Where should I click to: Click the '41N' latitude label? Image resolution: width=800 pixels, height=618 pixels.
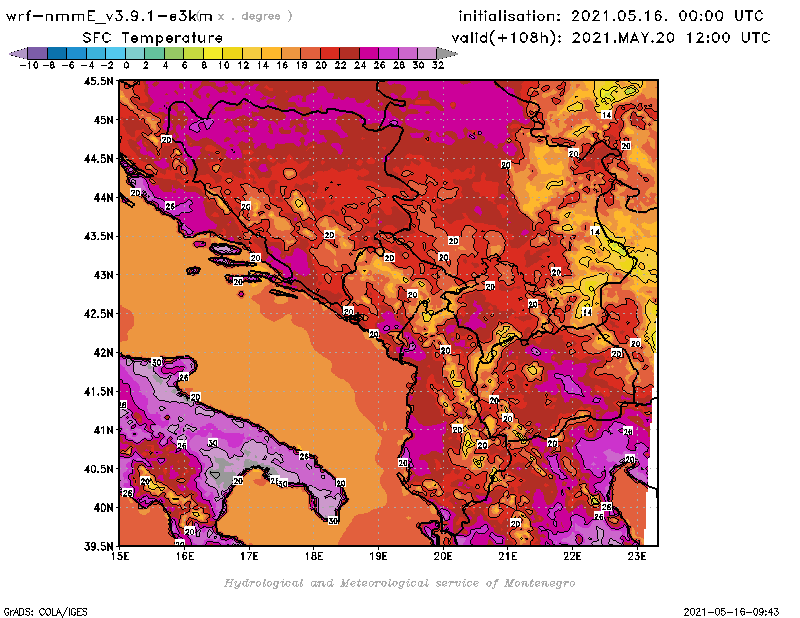(x=103, y=430)
